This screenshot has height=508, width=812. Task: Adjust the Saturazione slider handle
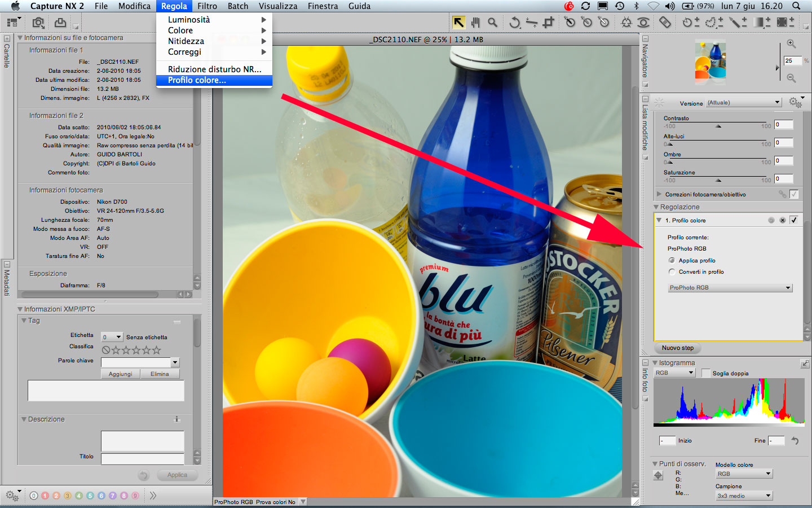tap(718, 181)
